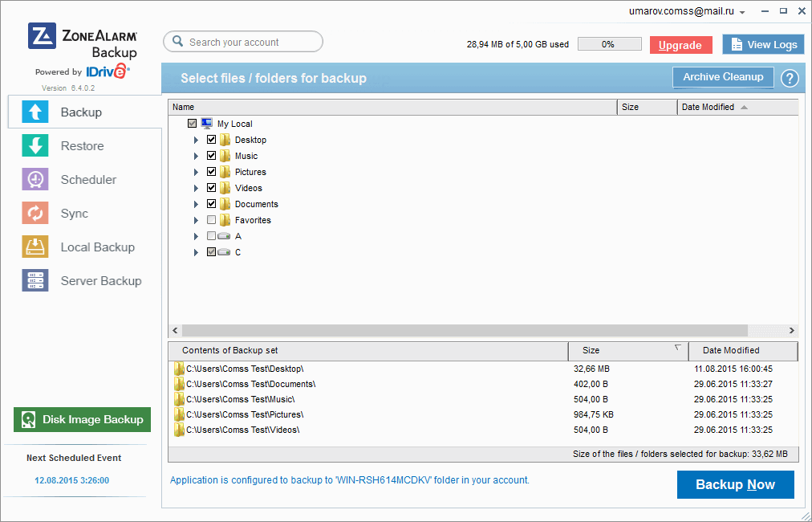Viewport: 812px width, 522px height.
Task: Uncheck the Music folder checkbox
Action: click(x=211, y=156)
